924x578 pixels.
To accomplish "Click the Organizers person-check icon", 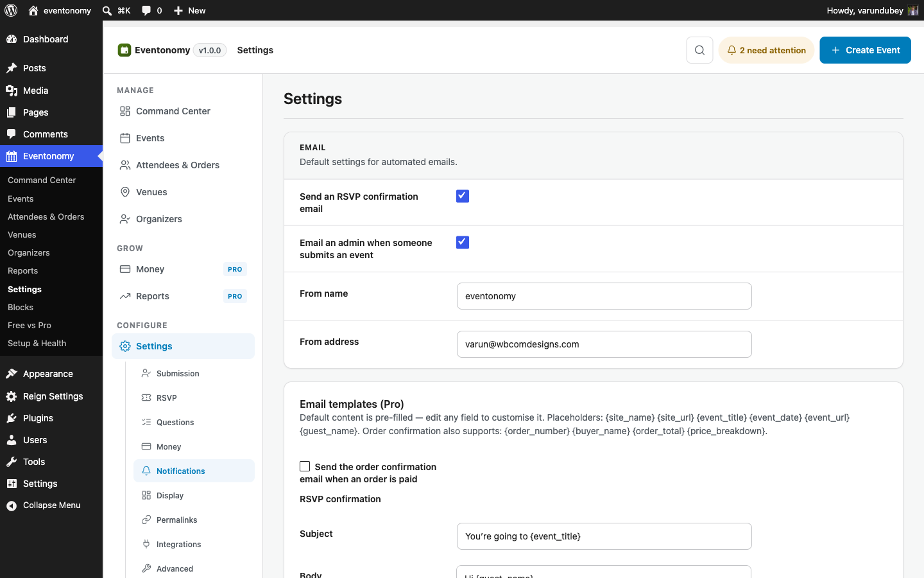I will (125, 219).
